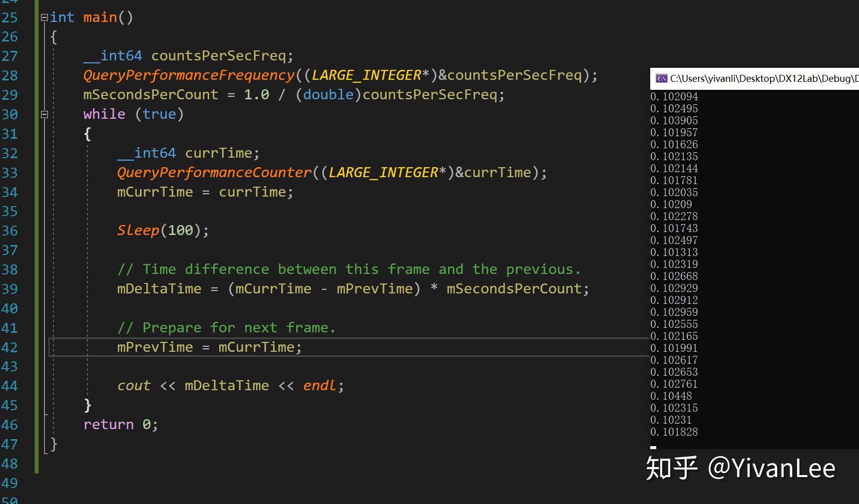
Task: Click the mDeltaTime calculation on line 39
Action: pos(353,289)
